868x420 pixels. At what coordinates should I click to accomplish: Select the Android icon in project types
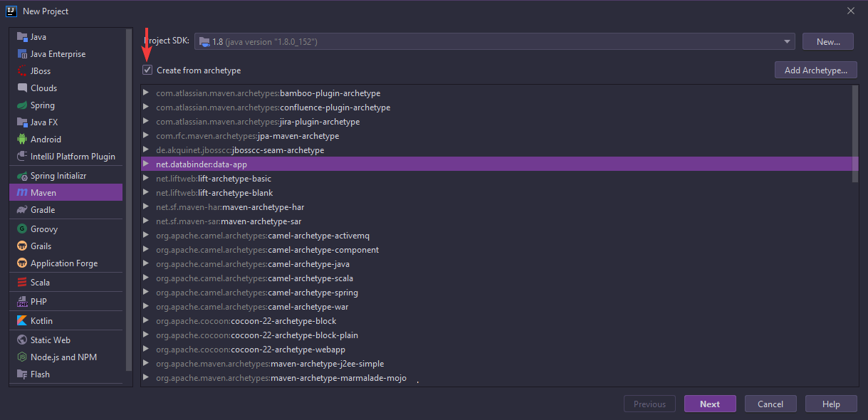pyautogui.click(x=22, y=140)
